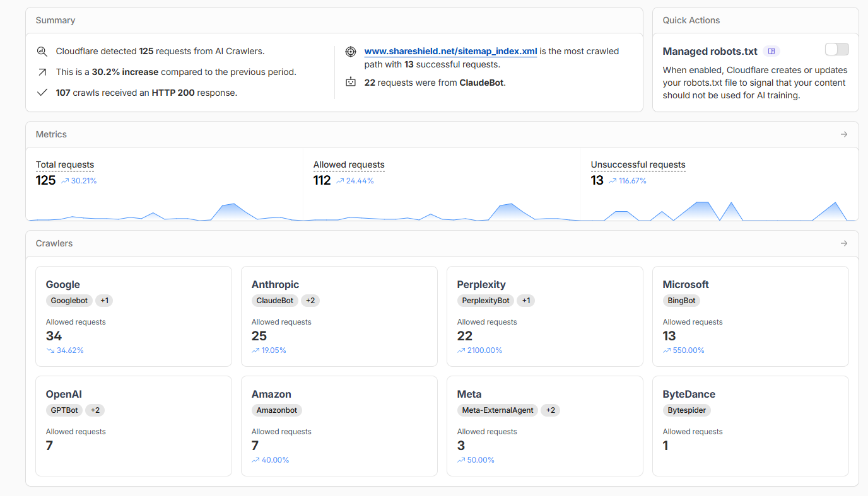868x496 pixels.
Task: Click the target icon beside most crawled path
Action: pyautogui.click(x=351, y=52)
